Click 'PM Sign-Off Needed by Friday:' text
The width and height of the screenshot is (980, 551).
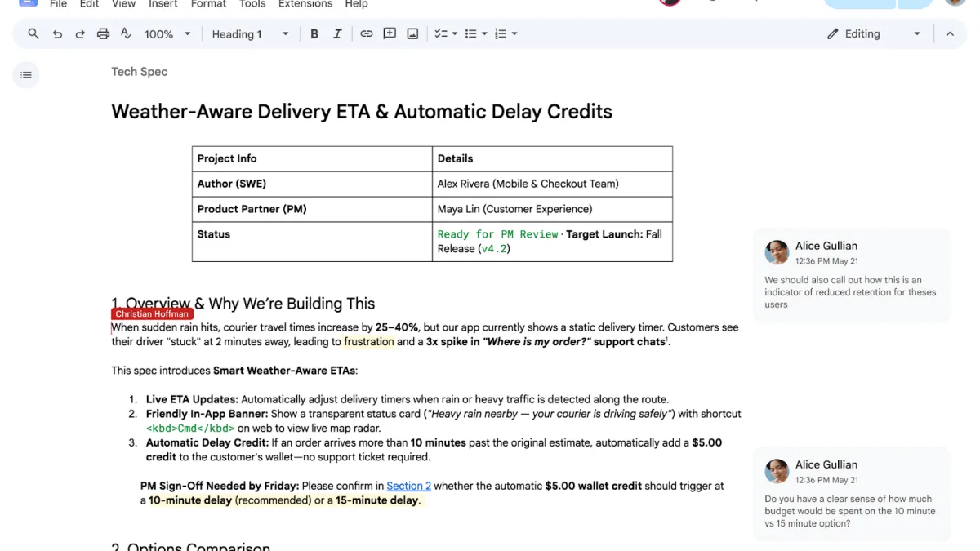coord(220,486)
